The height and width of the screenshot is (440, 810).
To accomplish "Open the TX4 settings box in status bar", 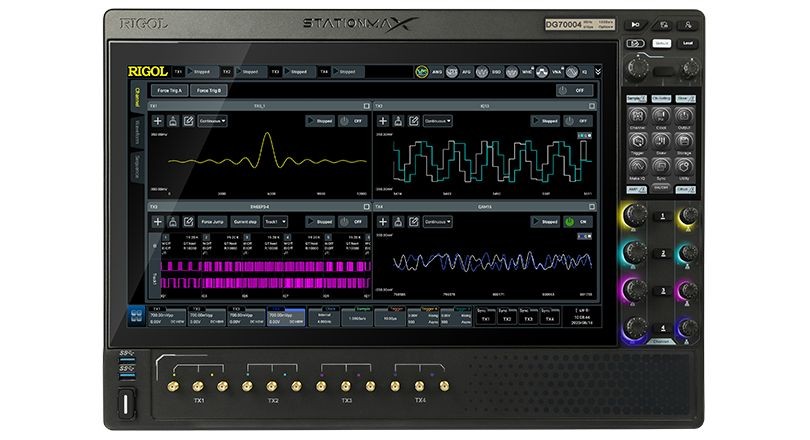I will [x=287, y=317].
